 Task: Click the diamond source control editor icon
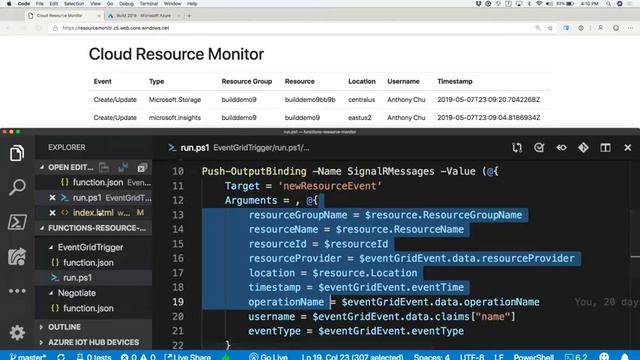tap(583, 148)
